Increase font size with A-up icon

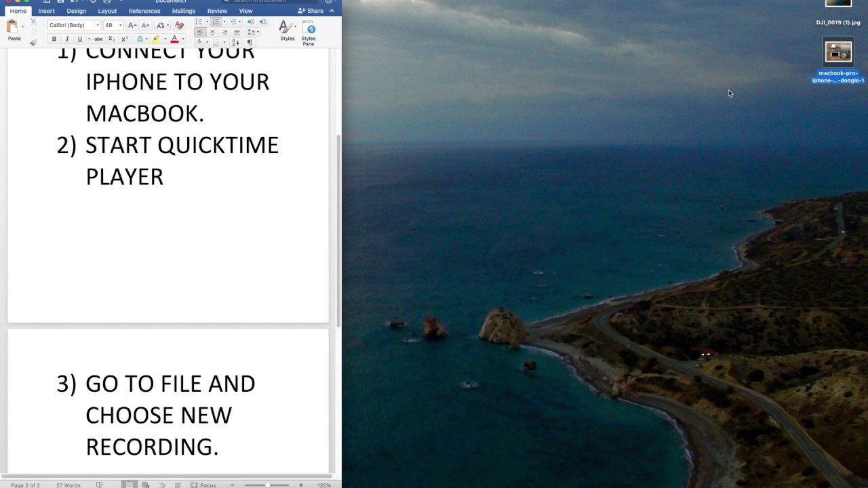pos(132,25)
